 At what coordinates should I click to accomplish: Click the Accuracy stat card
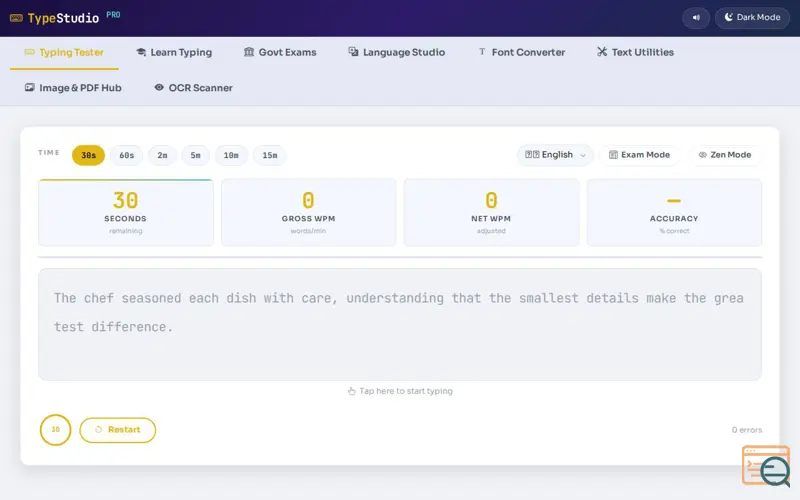click(674, 212)
